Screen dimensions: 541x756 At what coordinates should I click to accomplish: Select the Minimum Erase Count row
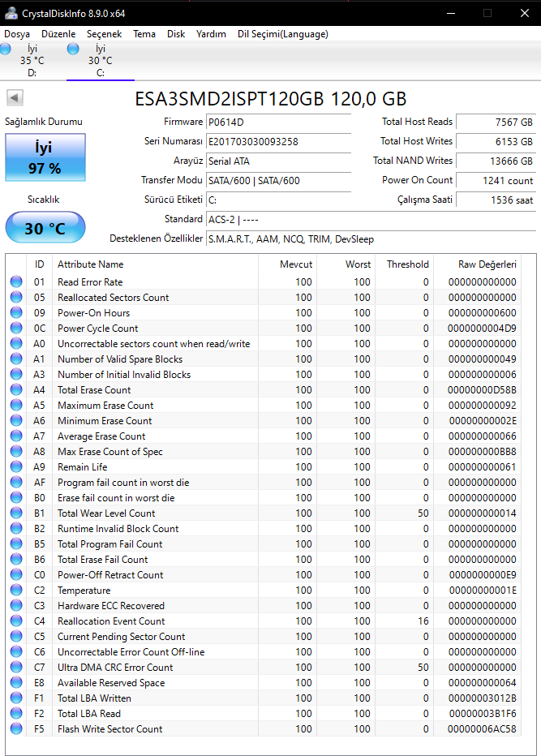pyautogui.click(x=264, y=420)
